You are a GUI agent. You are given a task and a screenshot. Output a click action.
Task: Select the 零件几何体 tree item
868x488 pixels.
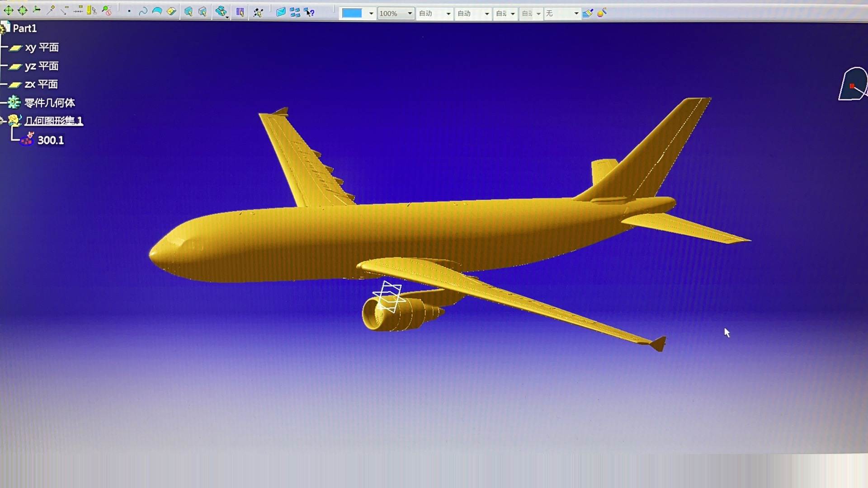tap(49, 103)
